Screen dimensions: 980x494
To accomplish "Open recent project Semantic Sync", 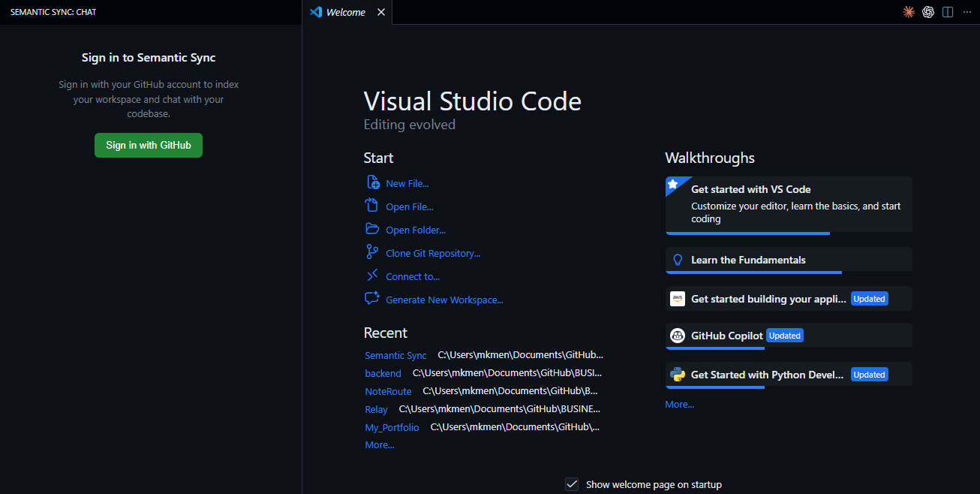I will tap(395, 355).
